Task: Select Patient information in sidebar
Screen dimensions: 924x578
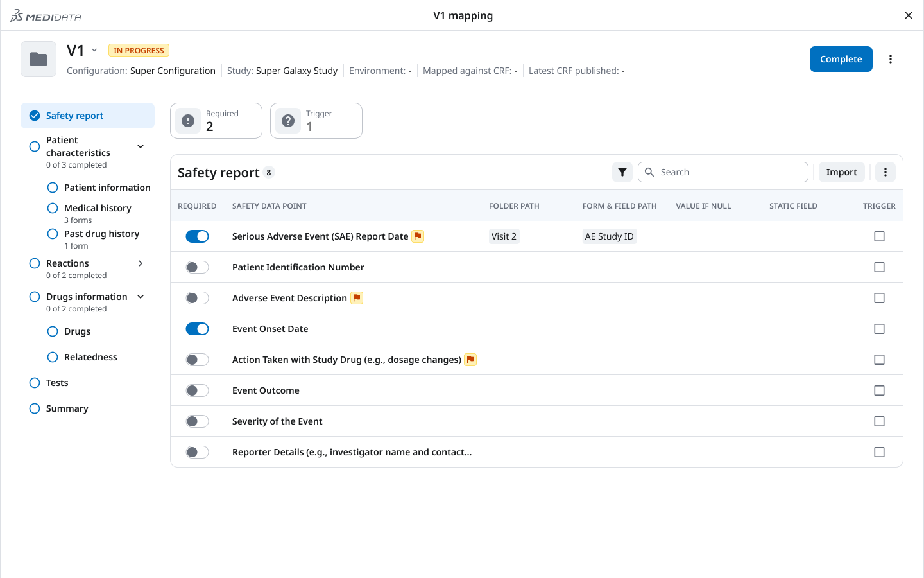Action: click(107, 188)
